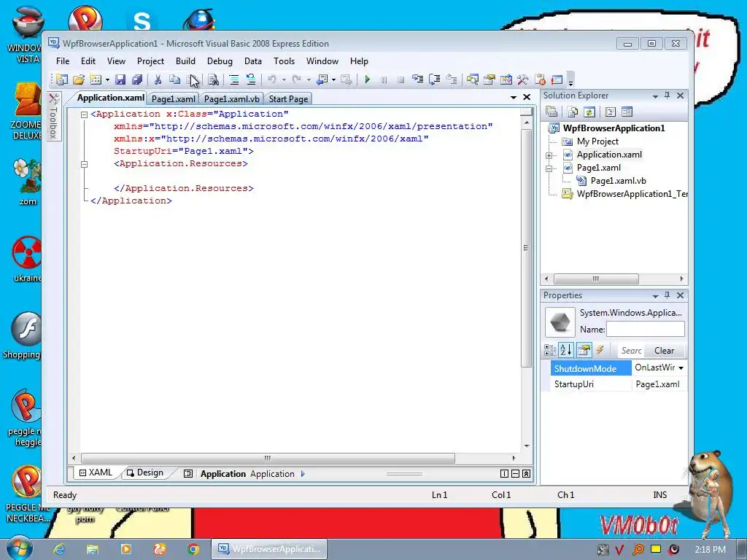This screenshot has width=747, height=560.
Task: Click the Undo arrow icon
Action: (271, 79)
